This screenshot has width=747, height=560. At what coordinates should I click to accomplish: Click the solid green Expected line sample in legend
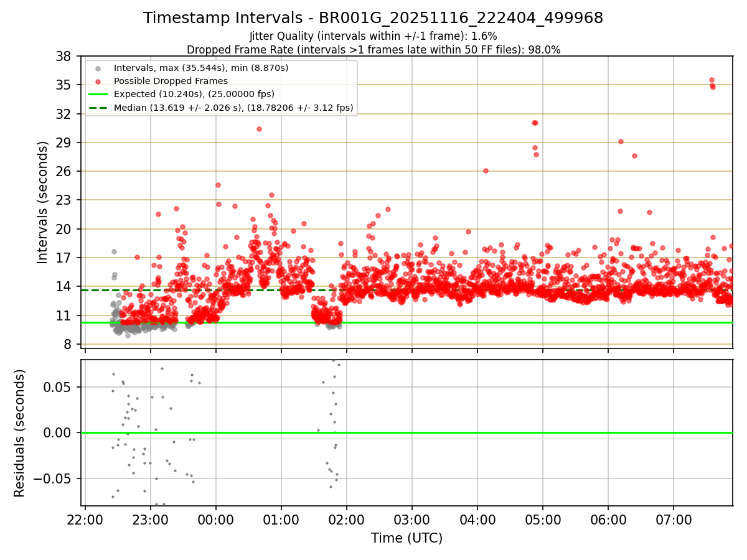click(x=99, y=94)
